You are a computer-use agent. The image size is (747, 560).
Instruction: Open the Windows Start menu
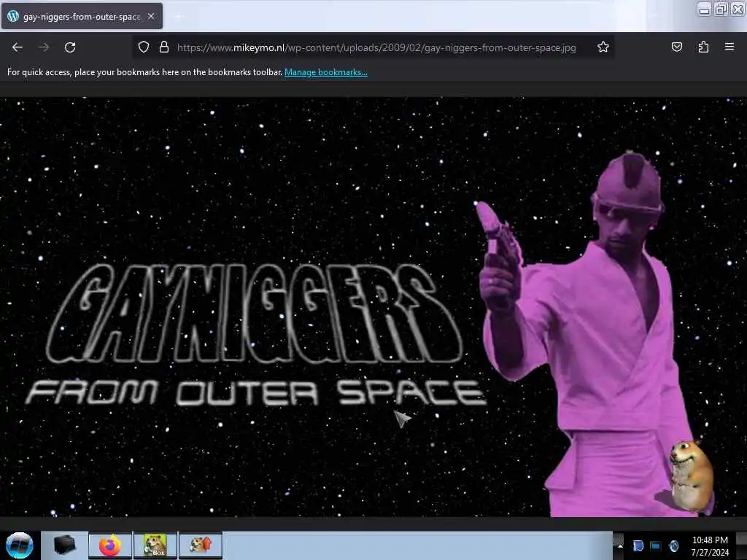coord(19,545)
